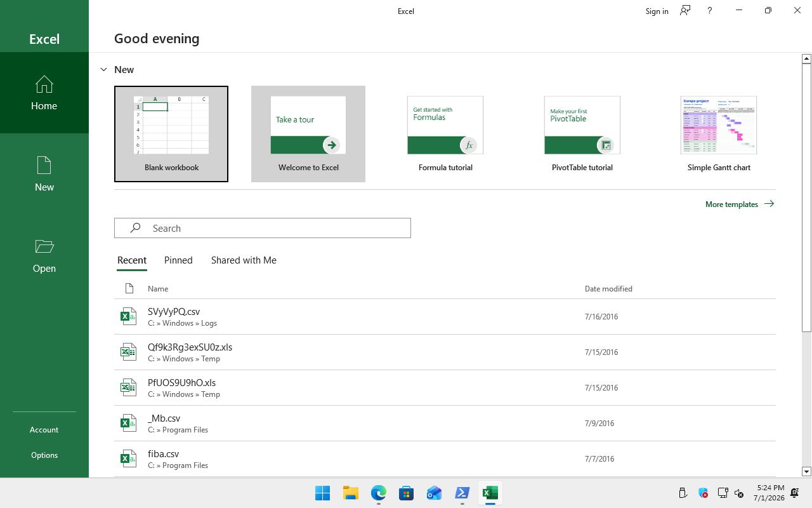812x508 pixels.
Task: Open the recent file Qf9k3Rg3exSU0z.xls
Action: click(445, 352)
